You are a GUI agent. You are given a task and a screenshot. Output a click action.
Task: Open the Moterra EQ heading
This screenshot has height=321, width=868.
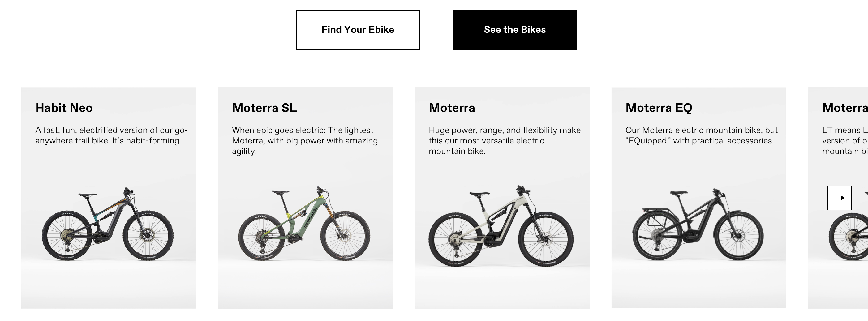tap(658, 108)
